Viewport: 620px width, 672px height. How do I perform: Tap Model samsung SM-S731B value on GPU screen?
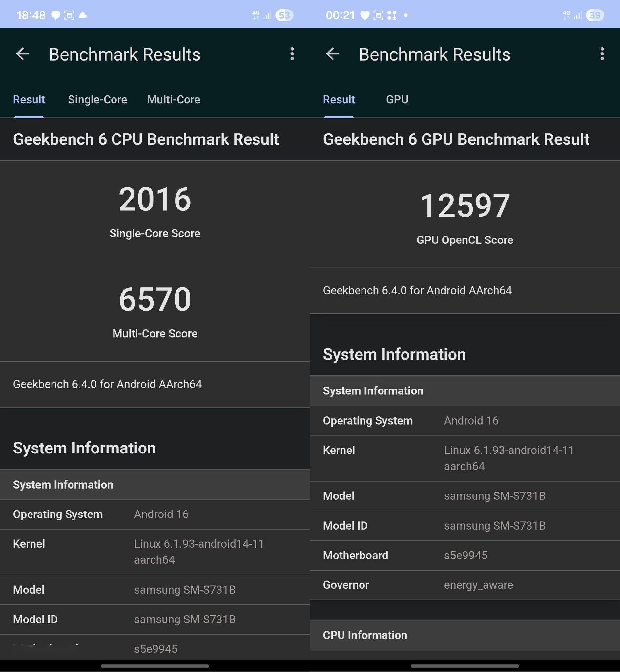click(x=495, y=496)
